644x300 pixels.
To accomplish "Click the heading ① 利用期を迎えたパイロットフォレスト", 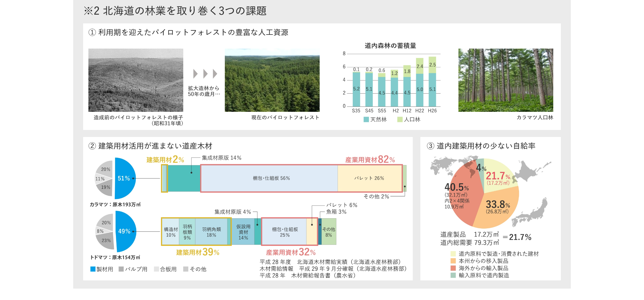I will 188,32.
